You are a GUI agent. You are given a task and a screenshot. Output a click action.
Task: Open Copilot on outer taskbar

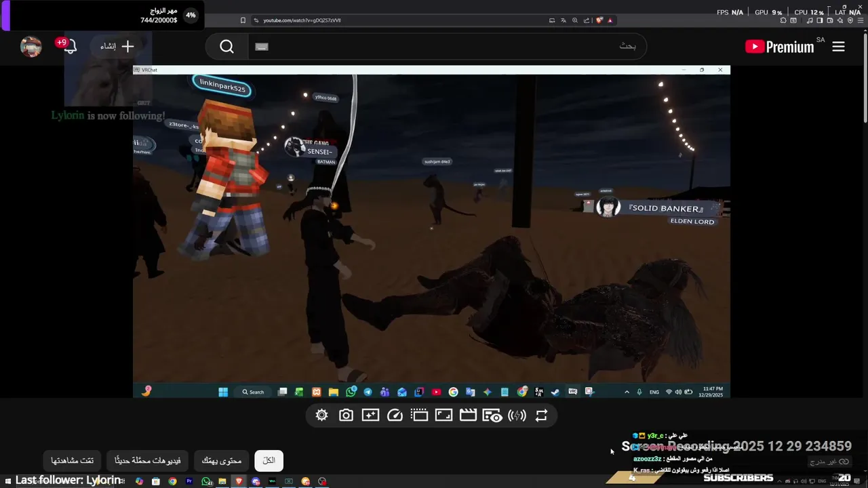click(139, 481)
